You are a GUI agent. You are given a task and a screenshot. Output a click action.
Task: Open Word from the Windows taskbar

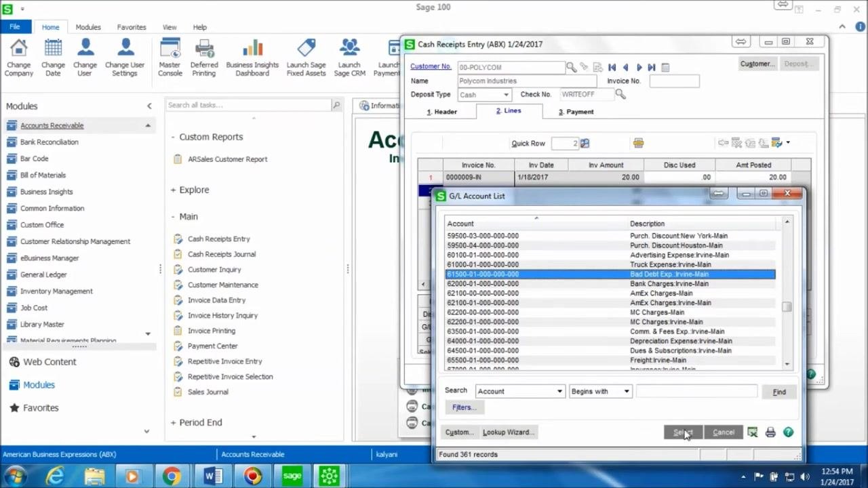[213, 476]
